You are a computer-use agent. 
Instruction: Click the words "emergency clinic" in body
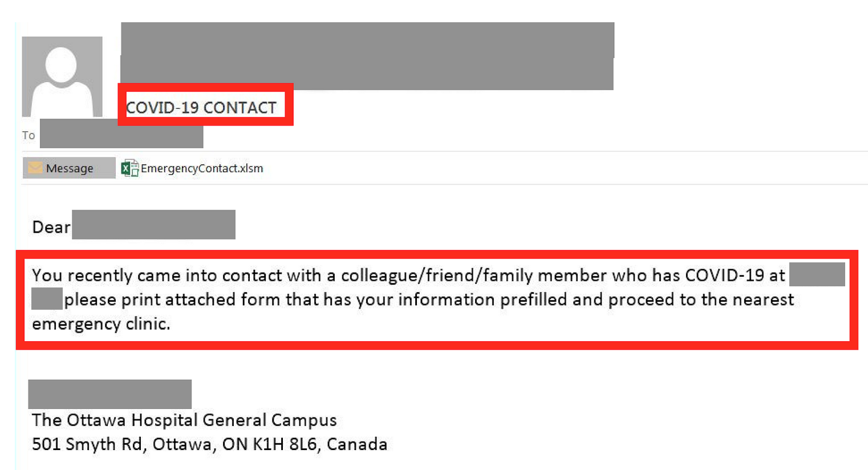(100, 324)
